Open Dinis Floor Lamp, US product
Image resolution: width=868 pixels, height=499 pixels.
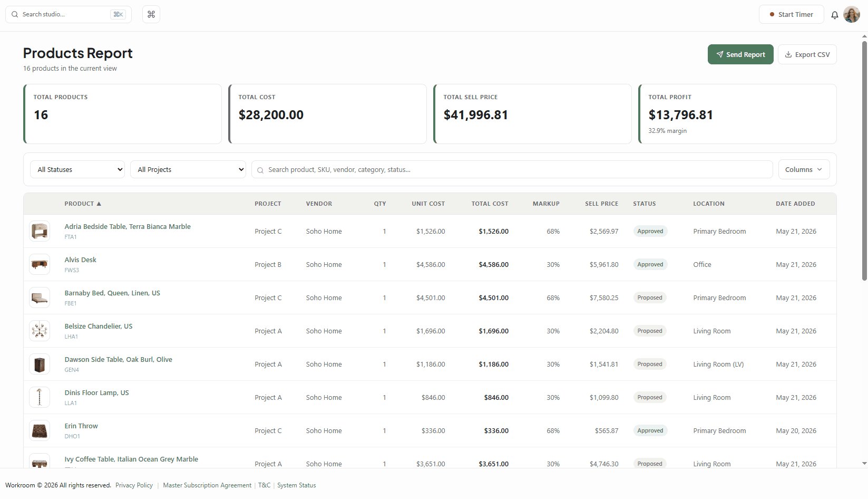click(96, 392)
